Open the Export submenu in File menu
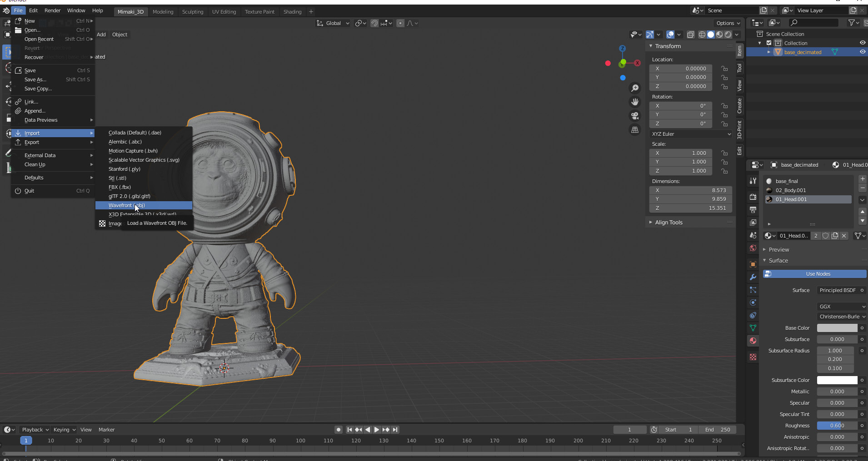The image size is (868, 461). click(x=53, y=142)
